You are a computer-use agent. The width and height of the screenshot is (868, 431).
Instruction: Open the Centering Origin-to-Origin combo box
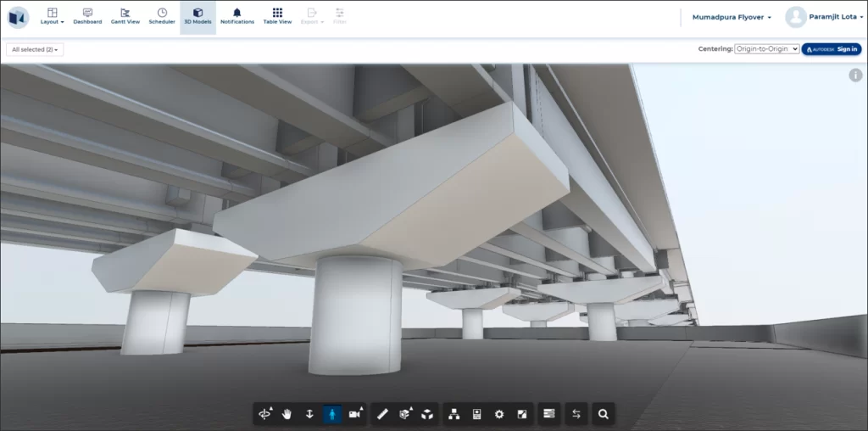point(766,49)
